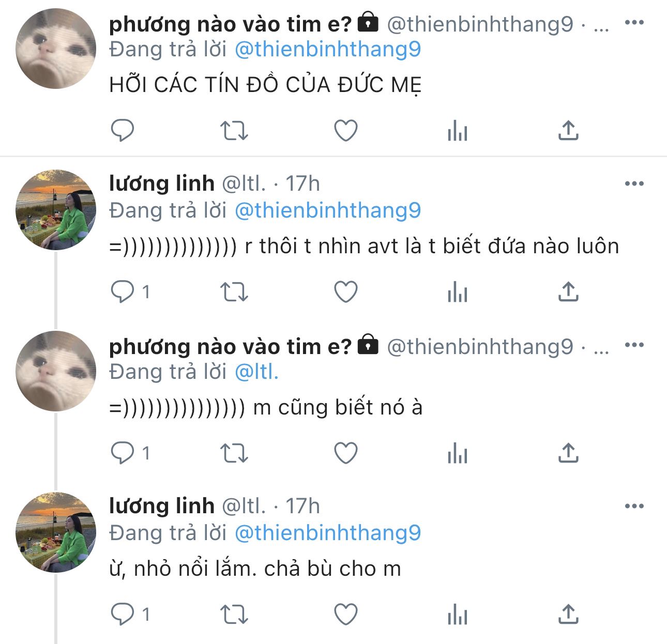The image size is (667, 644).
Task: Share the "HỠI CÁC TÍN ĐỒ" tweet
Action: pos(568,130)
